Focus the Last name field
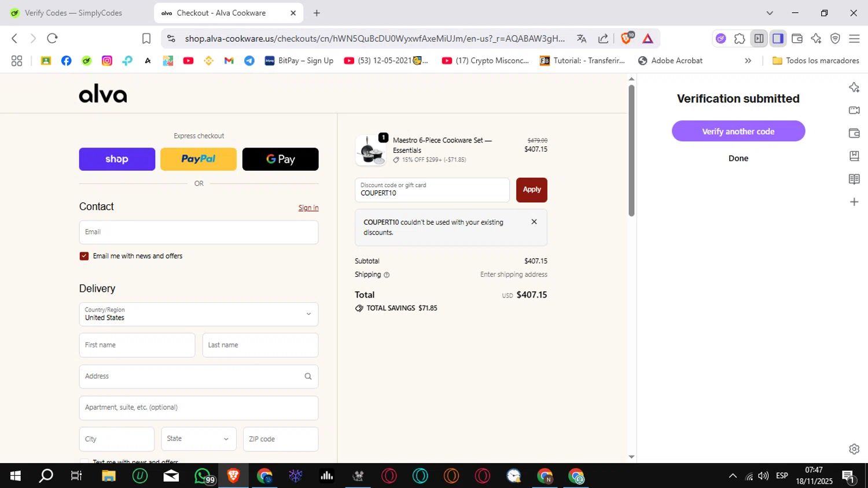 (x=260, y=345)
